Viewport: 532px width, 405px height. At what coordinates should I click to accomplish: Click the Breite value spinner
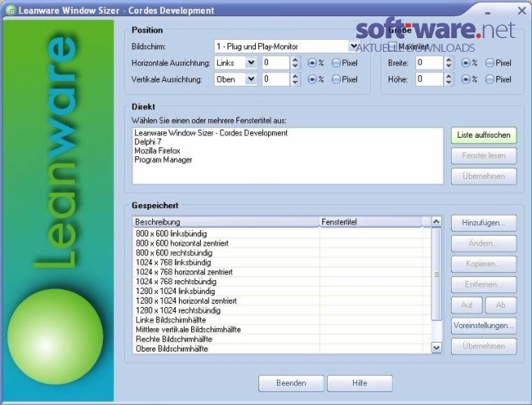pyautogui.click(x=449, y=62)
